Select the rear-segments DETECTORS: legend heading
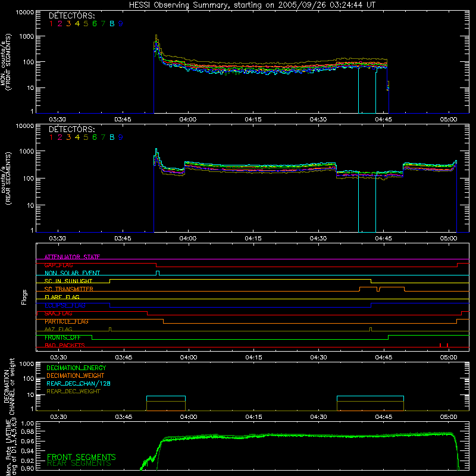The width and height of the screenshot is (476, 476). coord(71,129)
